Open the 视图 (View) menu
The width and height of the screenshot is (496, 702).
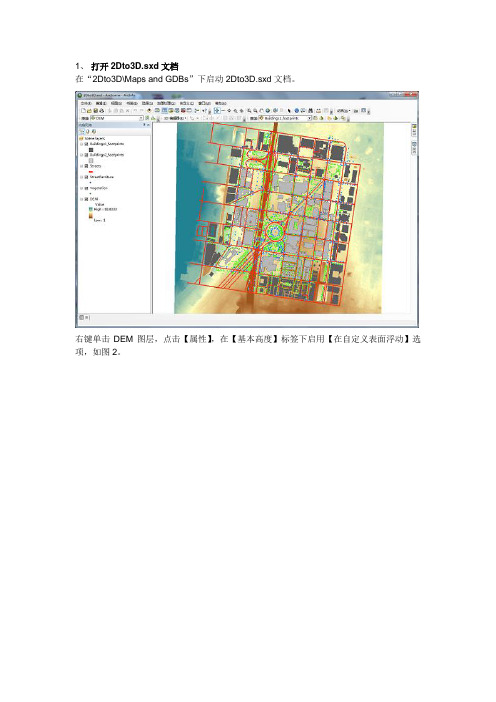(116, 103)
